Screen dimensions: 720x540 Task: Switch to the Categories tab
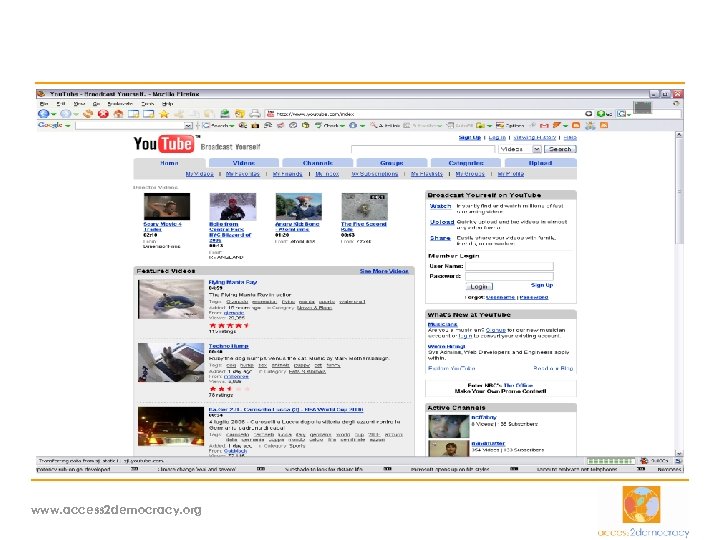tap(466, 163)
